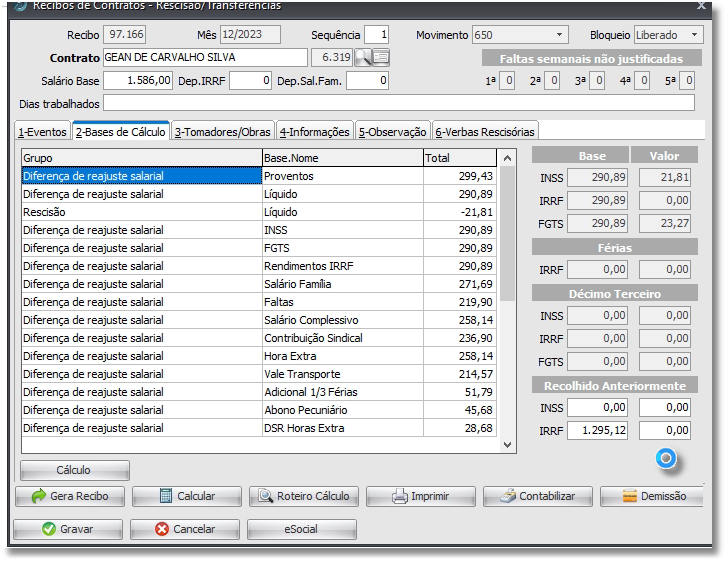Click the Dep.IRRF input field
Screen dimensions: 726x562
(x=250, y=81)
